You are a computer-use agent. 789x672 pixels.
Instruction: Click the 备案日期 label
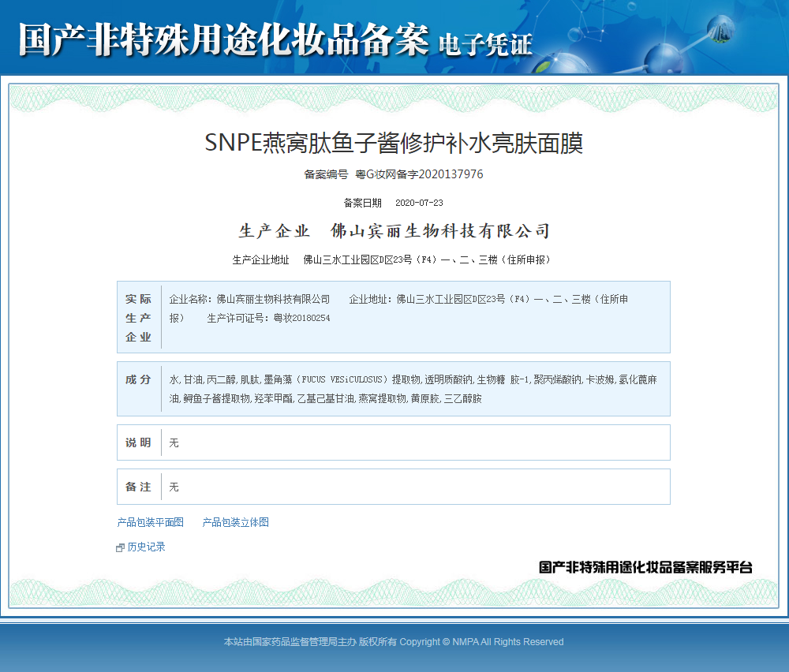pos(363,203)
